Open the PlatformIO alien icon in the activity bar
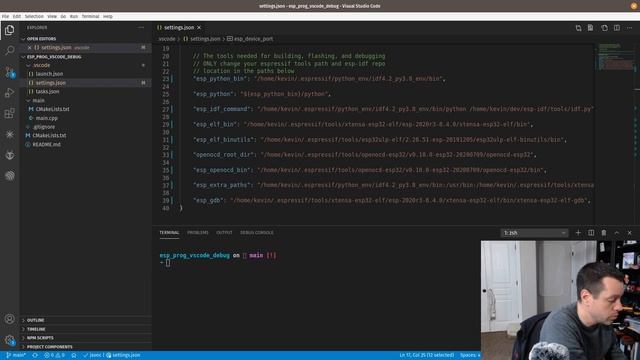 pyautogui.click(x=9, y=155)
